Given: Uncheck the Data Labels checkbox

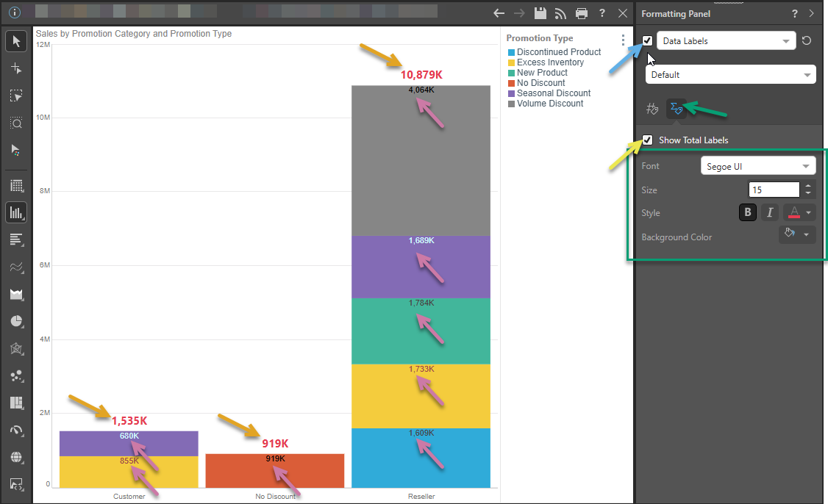Looking at the screenshot, I should (x=647, y=41).
